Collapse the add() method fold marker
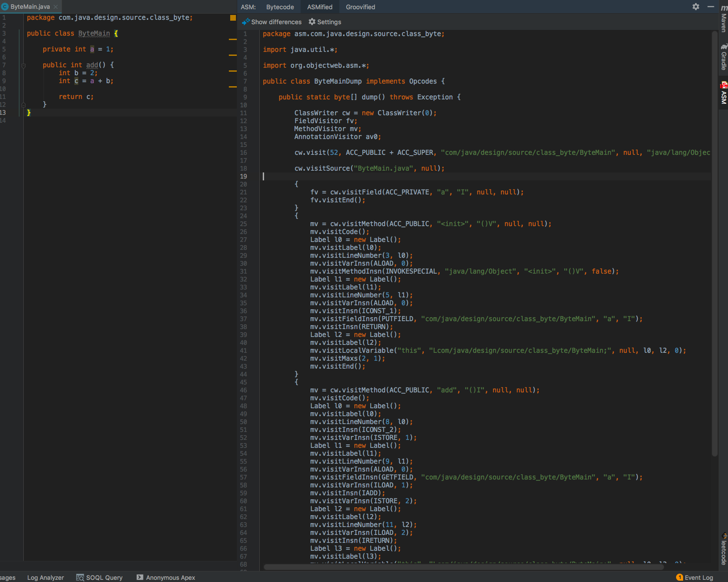 (23, 65)
